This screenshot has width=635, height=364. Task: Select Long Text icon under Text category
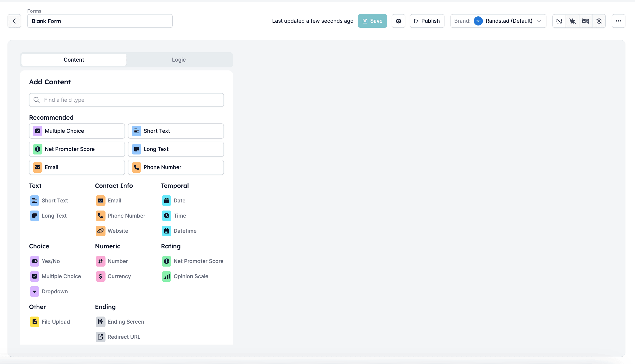click(34, 216)
